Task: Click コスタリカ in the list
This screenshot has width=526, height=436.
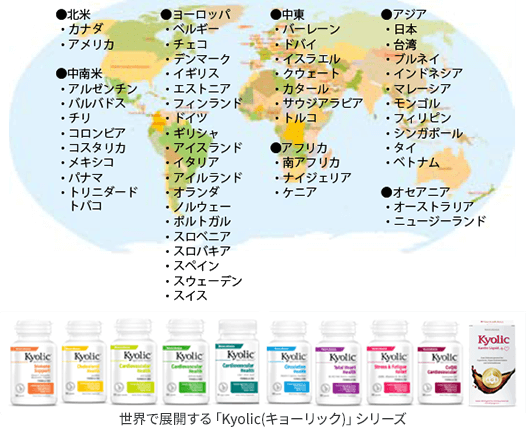Action: click(97, 148)
